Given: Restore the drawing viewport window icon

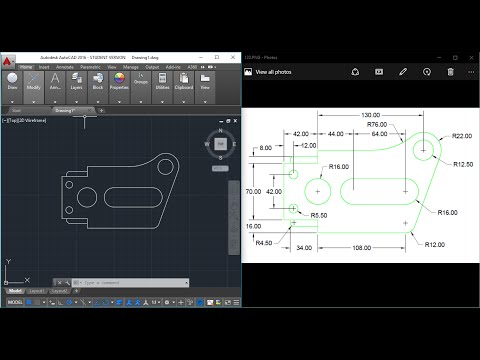Looking at the screenshot, I should [228, 121].
